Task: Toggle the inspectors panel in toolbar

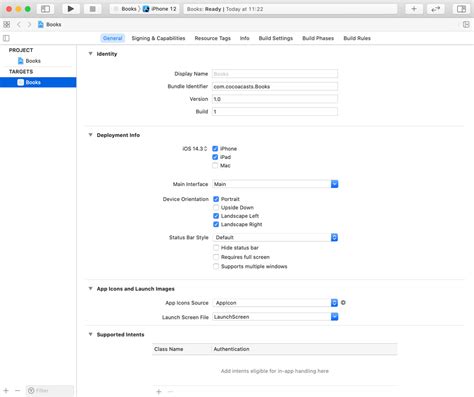Action: (x=461, y=9)
